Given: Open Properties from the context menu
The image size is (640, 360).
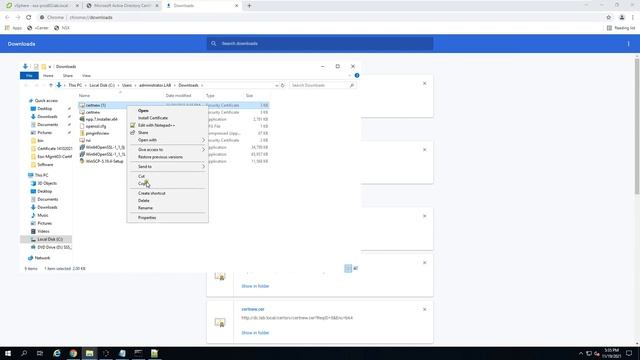Looking at the screenshot, I should click(x=147, y=218).
